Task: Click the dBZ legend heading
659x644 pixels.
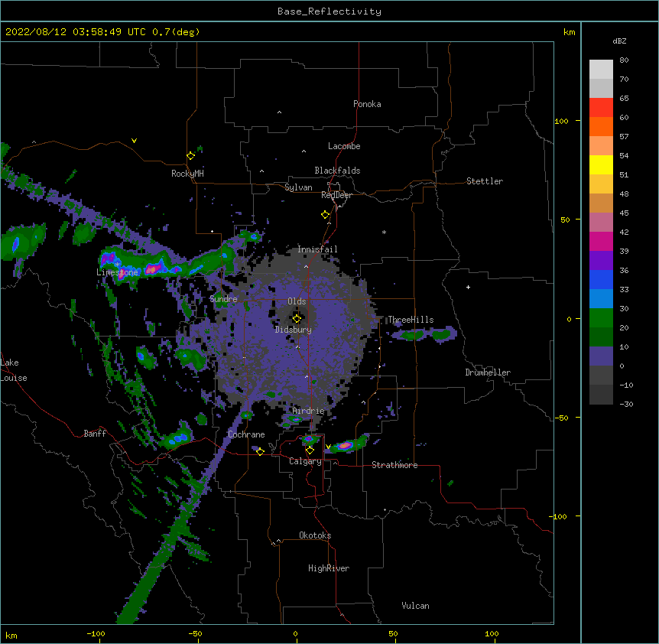Action: (x=619, y=41)
